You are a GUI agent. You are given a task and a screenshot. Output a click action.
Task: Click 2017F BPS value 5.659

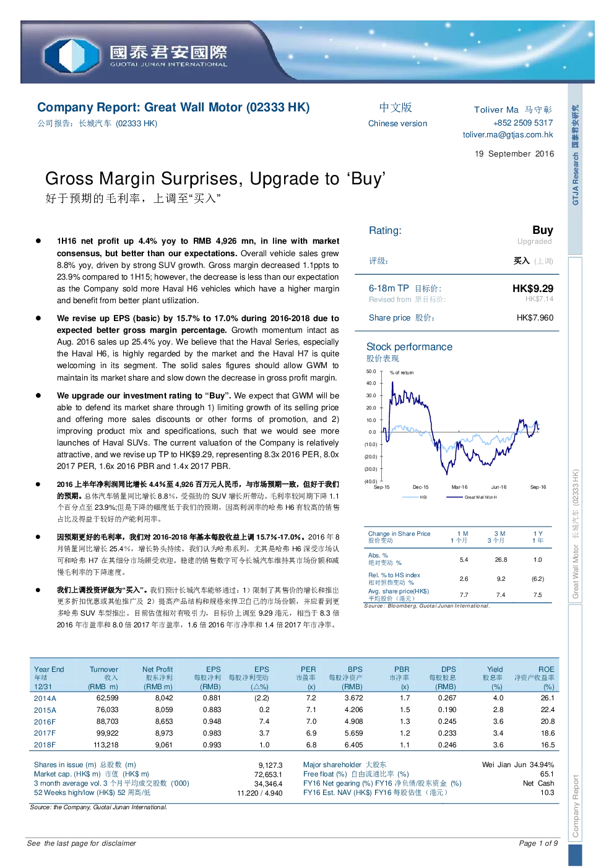coord(353,734)
